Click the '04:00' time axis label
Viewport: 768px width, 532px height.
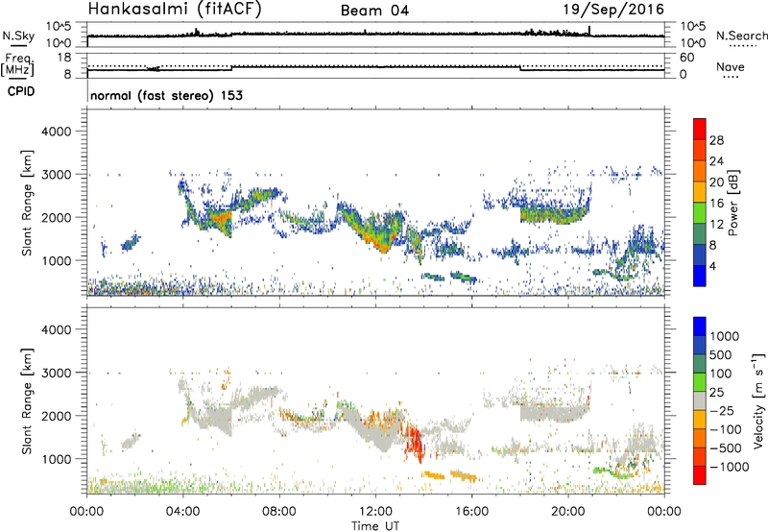183,512
